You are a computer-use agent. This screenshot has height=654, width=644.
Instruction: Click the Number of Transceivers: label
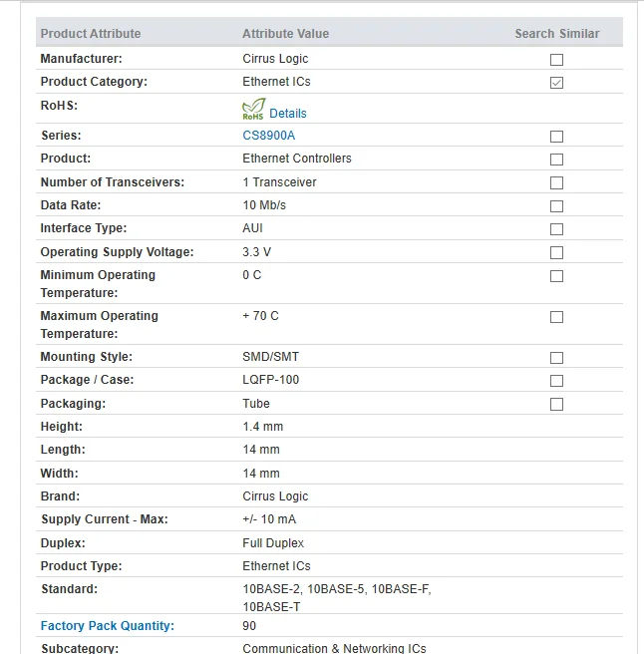click(113, 182)
